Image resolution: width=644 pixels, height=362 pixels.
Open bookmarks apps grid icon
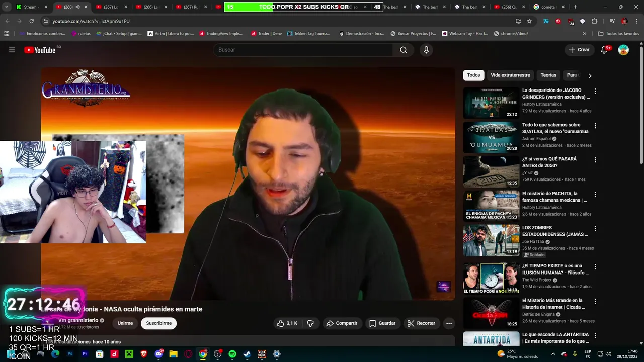(x=7, y=34)
